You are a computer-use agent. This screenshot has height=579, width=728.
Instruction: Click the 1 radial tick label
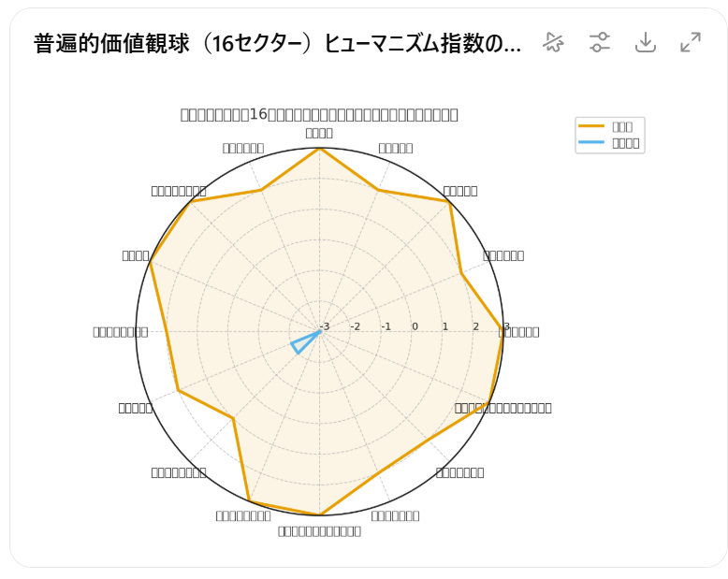[445, 326]
